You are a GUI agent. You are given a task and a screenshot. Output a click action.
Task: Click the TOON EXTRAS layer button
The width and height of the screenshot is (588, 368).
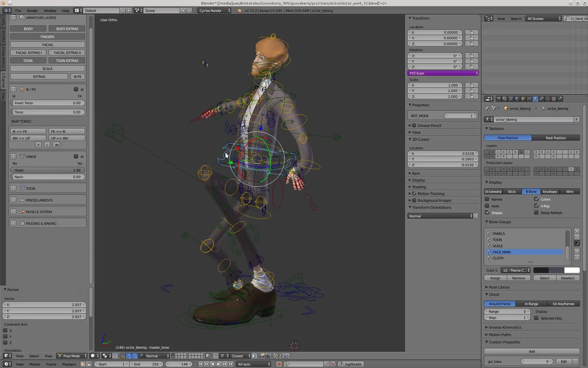click(x=67, y=60)
